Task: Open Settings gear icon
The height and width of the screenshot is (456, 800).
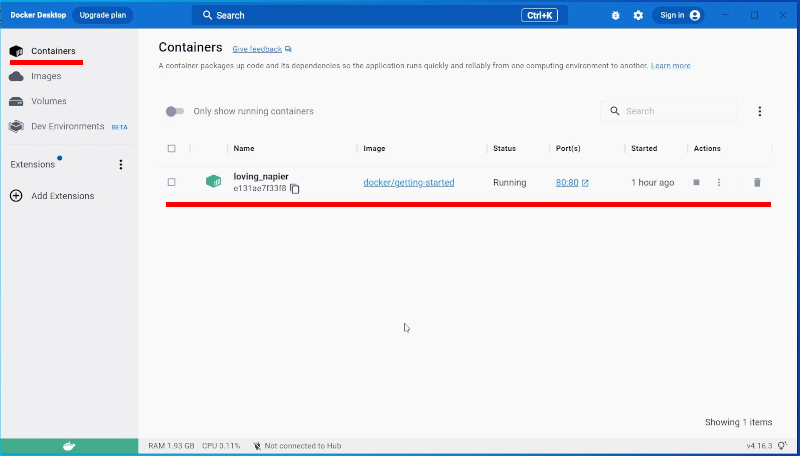Action: pyautogui.click(x=638, y=15)
